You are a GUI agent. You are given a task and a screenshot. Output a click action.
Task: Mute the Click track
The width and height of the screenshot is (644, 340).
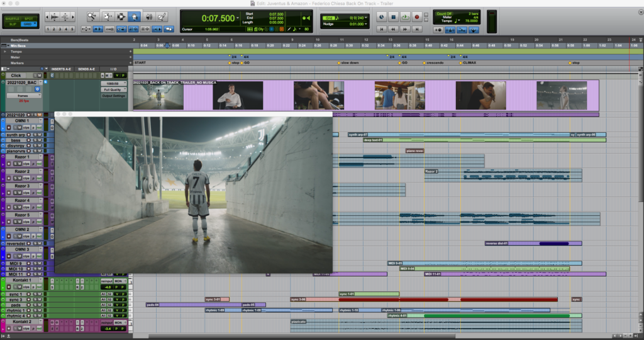click(x=40, y=75)
